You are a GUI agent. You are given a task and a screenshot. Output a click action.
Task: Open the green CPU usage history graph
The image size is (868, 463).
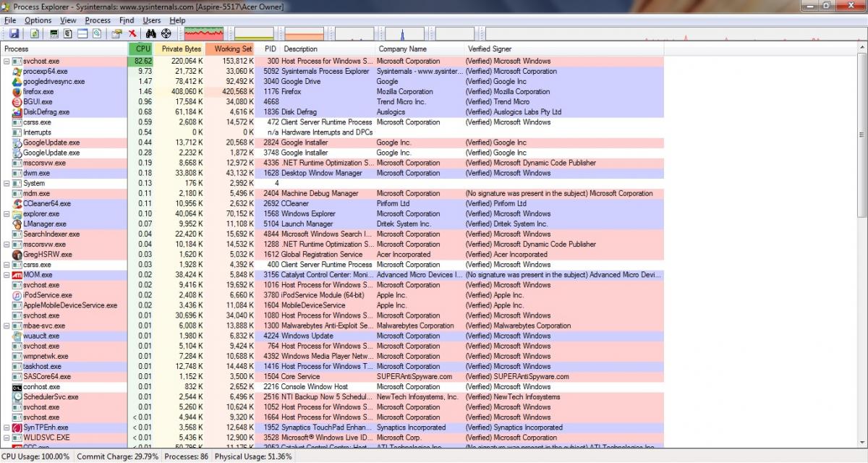(x=203, y=33)
